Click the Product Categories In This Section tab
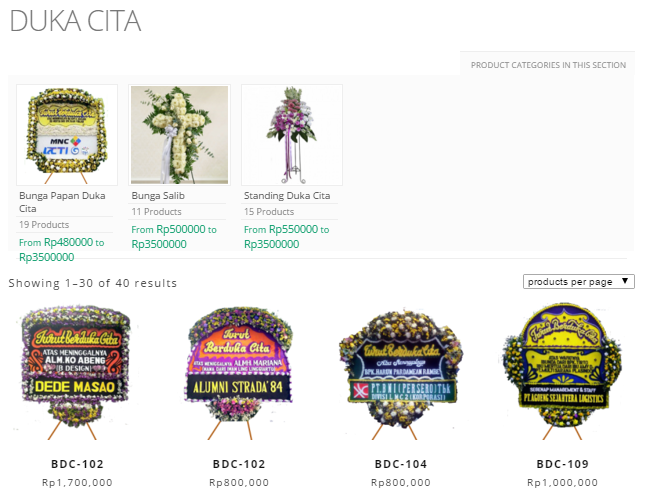This screenshot has width=645, height=493. pyautogui.click(x=548, y=65)
